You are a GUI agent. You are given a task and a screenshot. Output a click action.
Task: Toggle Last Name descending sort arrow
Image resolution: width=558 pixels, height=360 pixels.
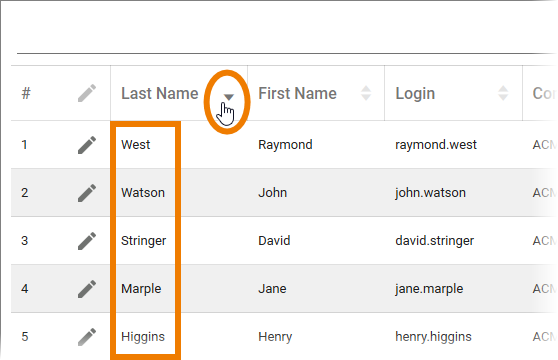(x=228, y=97)
